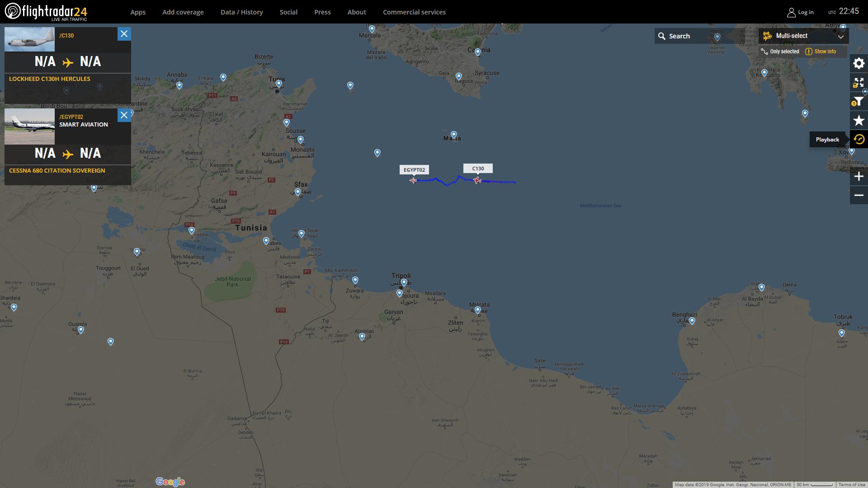Toggle Show info option

coord(821,52)
